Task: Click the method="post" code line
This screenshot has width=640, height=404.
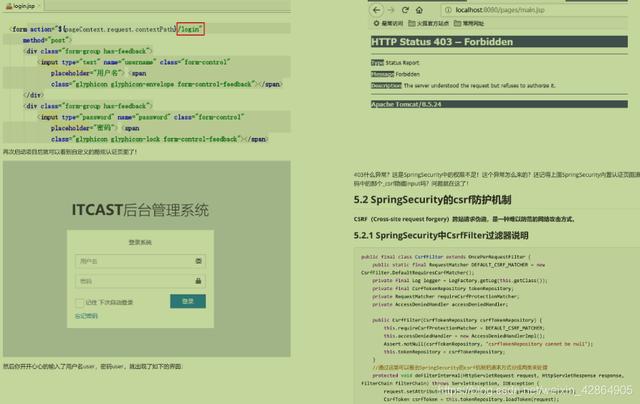Action: click(47, 40)
